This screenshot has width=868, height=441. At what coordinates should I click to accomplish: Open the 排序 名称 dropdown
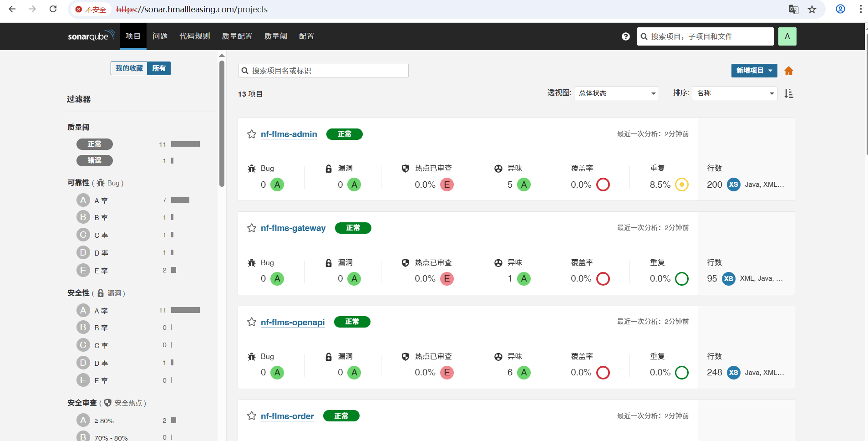coord(734,93)
